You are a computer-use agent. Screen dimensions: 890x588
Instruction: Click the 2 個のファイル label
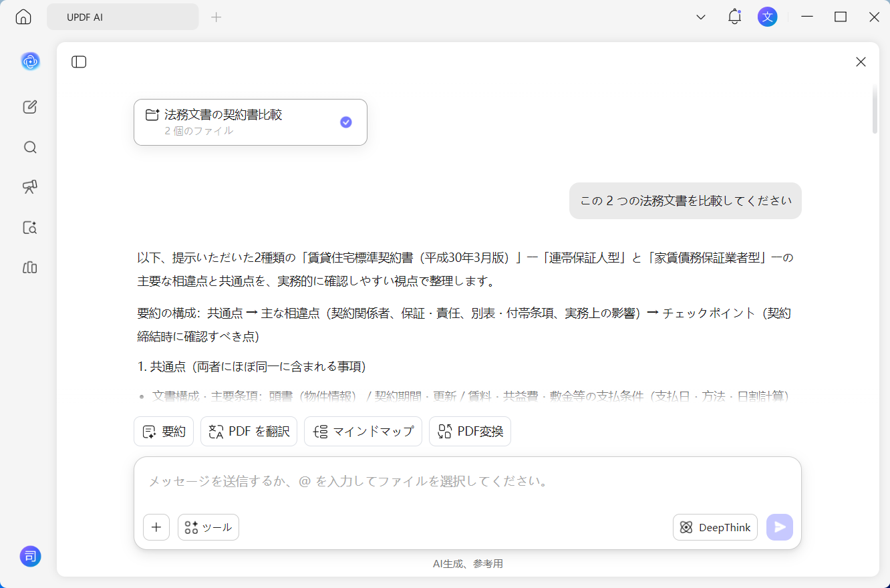[199, 131]
